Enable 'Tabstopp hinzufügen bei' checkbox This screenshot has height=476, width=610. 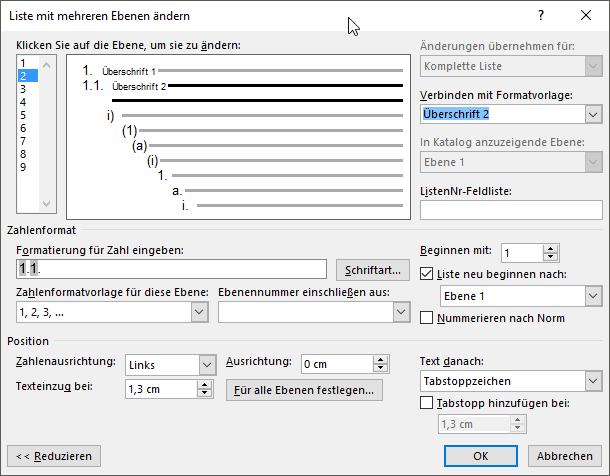pos(428,403)
